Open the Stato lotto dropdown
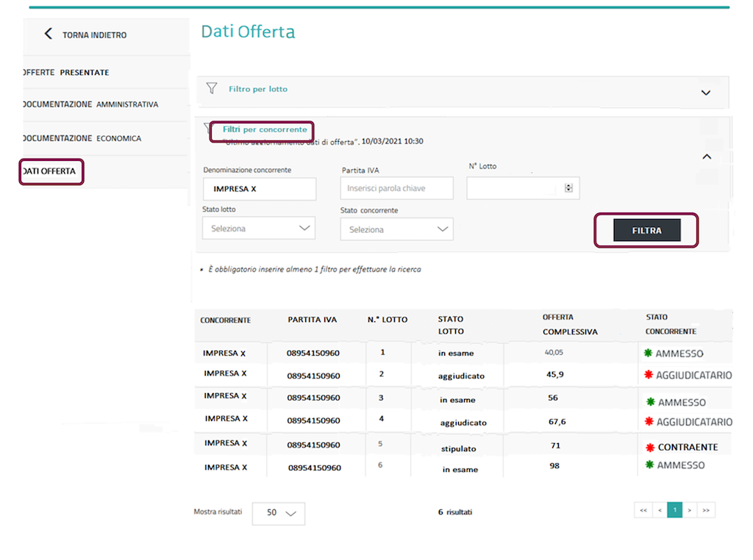Viewport: 753px width, 560px height. [259, 229]
